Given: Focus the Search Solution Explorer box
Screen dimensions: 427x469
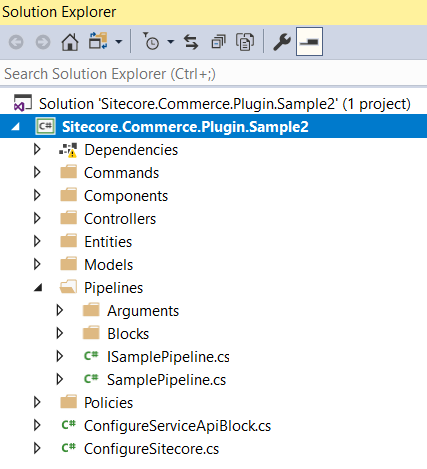Looking at the screenshot, I should 213,74.
